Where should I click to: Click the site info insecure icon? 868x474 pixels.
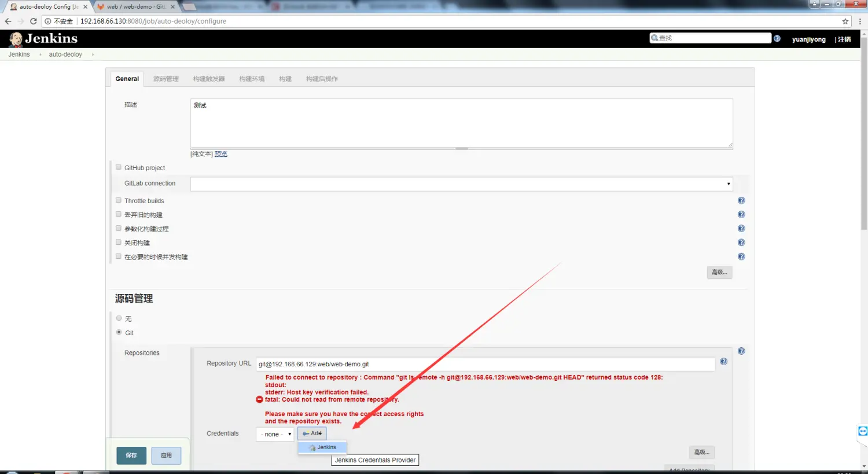click(48, 21)
